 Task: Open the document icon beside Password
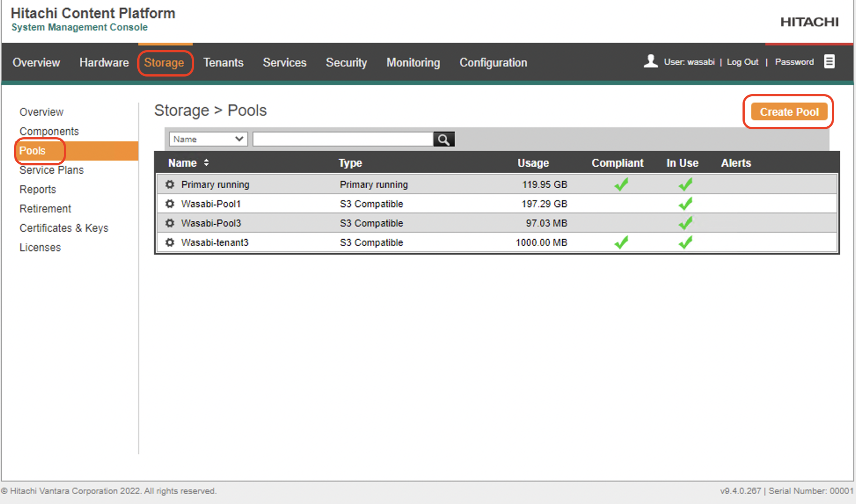[829, 62]
